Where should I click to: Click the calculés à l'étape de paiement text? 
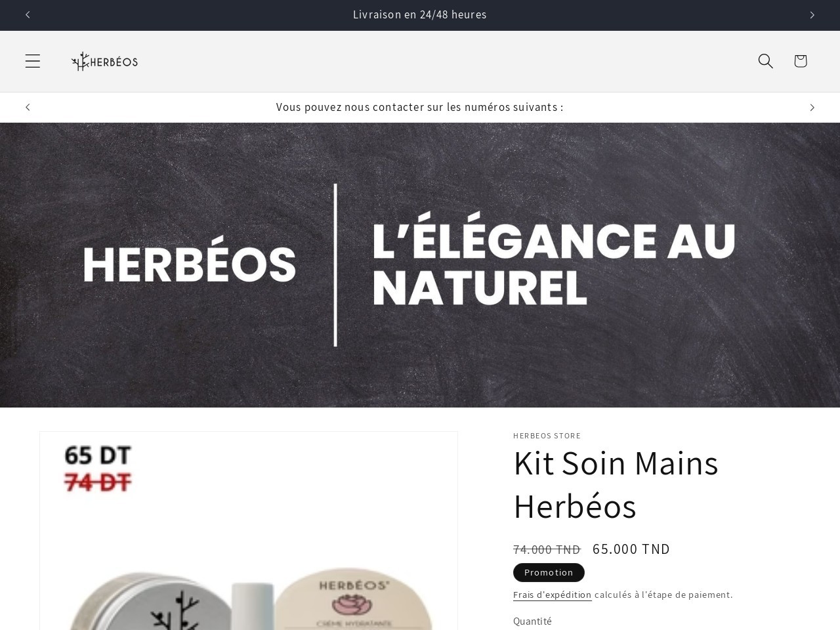663,595
